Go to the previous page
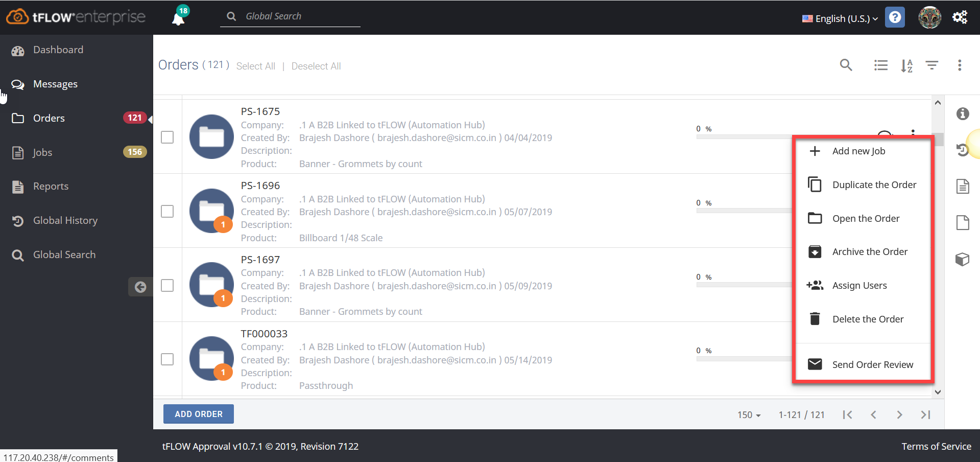The image size is (980, 462). [x=874, y=414]
